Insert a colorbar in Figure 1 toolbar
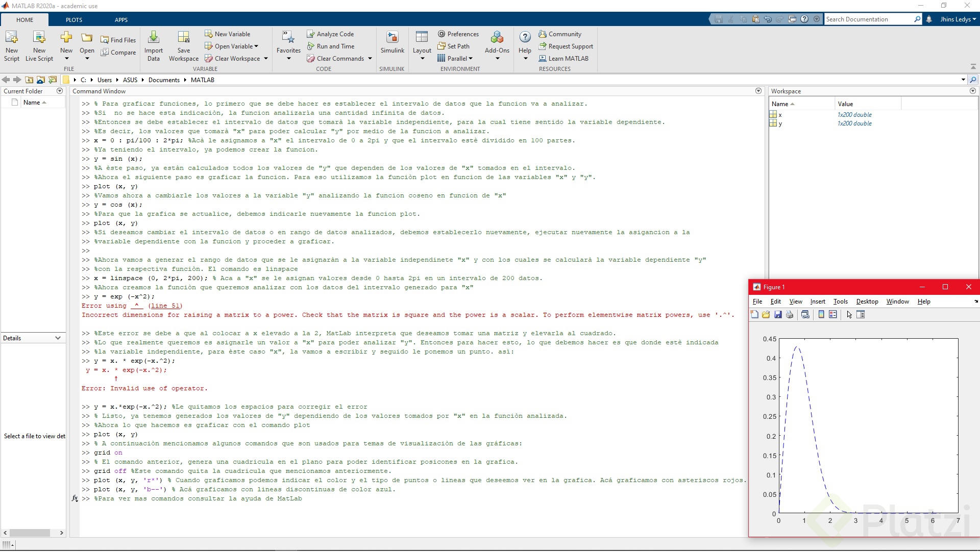The width and height of the screenshot is (980, 553). (821, 314)
